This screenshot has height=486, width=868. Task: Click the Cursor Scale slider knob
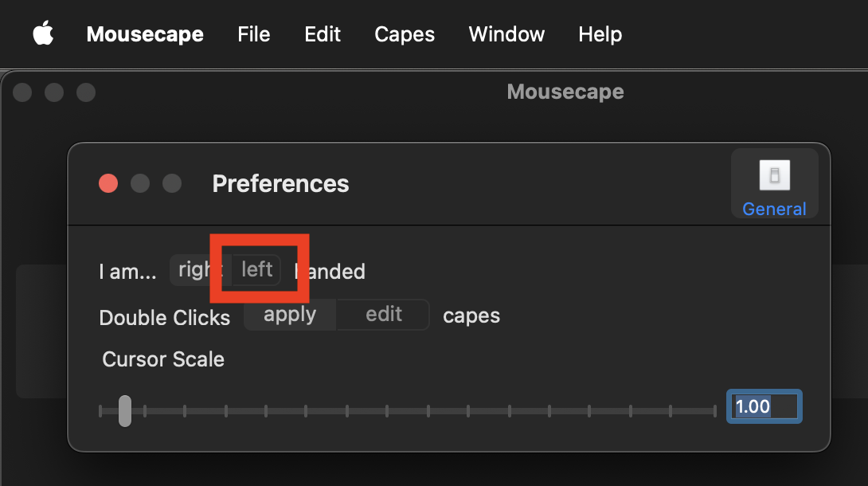[x=125, y=411]
